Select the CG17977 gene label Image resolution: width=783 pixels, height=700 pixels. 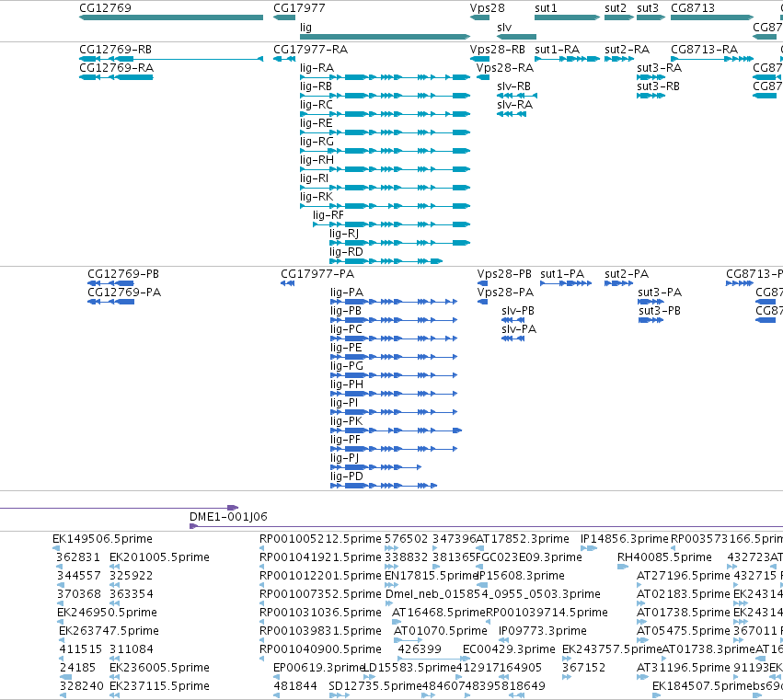point(299,8)
